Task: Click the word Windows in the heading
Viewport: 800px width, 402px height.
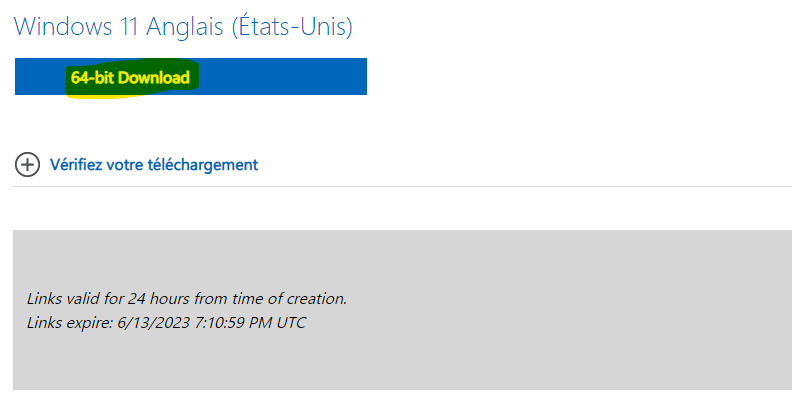Action: 63,27
